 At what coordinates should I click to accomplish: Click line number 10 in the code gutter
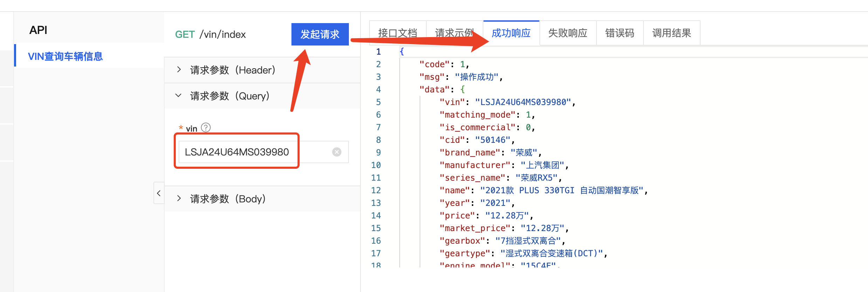376,165
